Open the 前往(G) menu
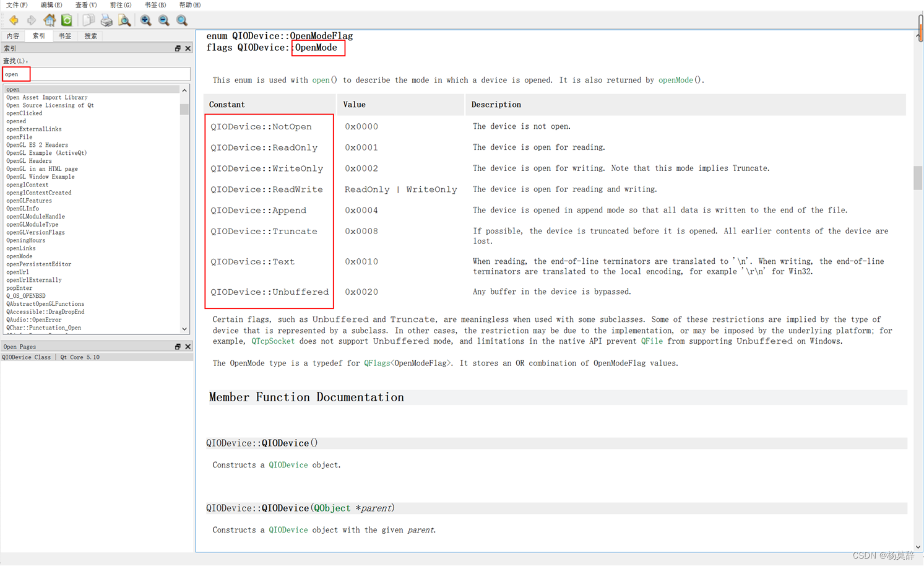The height and width of the screenshot is (566, 924). 121,5
